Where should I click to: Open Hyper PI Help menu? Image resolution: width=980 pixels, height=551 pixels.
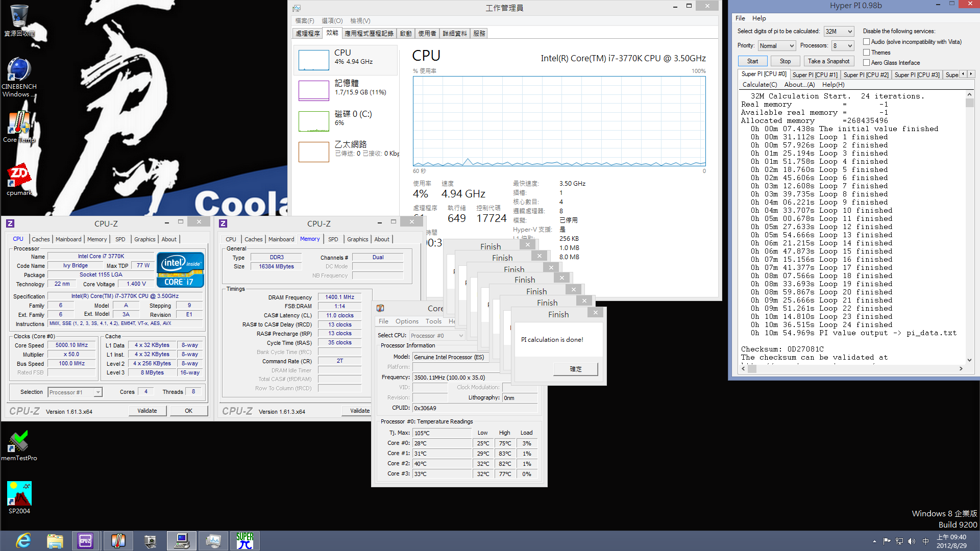(759, 18)
